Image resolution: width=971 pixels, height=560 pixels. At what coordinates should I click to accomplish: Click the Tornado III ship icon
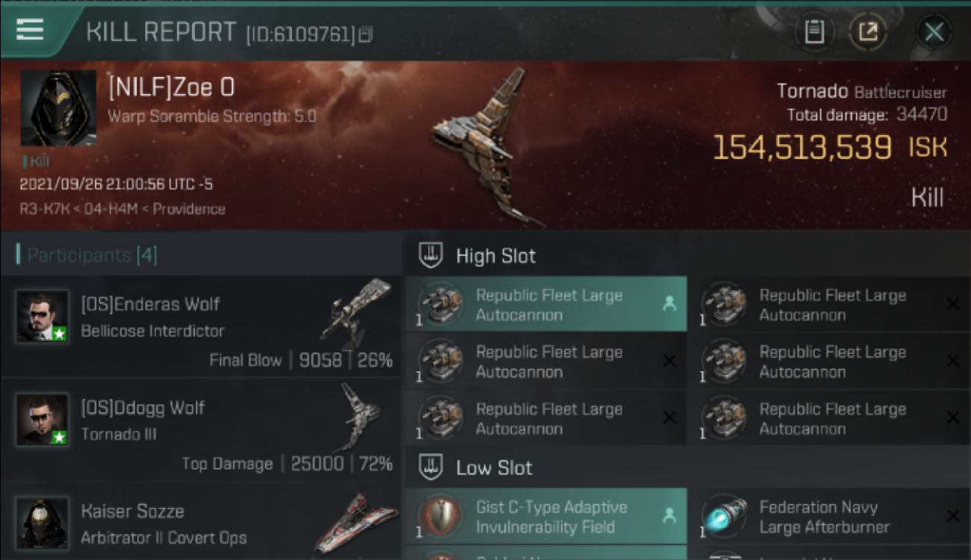pos(360,417)
